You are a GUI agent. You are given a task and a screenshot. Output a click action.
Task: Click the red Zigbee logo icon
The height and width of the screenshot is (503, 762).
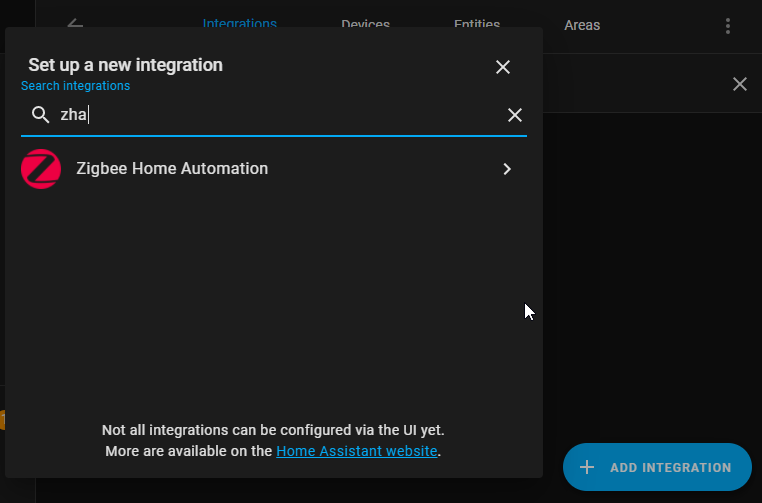41,169
